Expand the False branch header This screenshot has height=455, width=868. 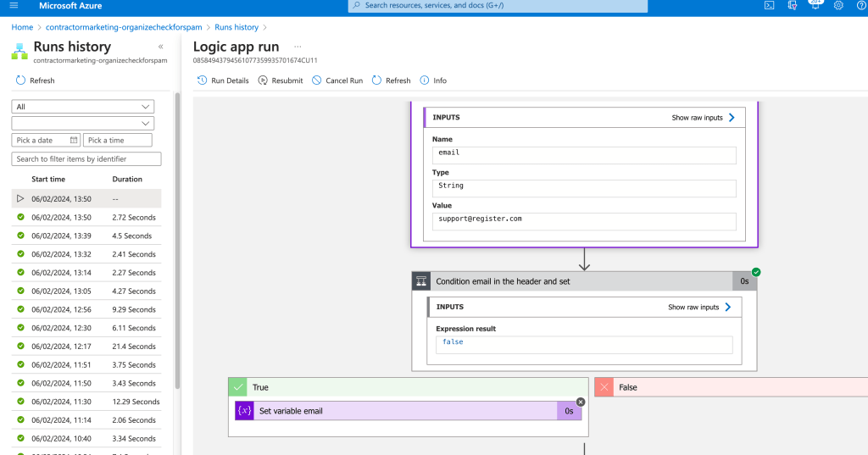pos(732,387)
